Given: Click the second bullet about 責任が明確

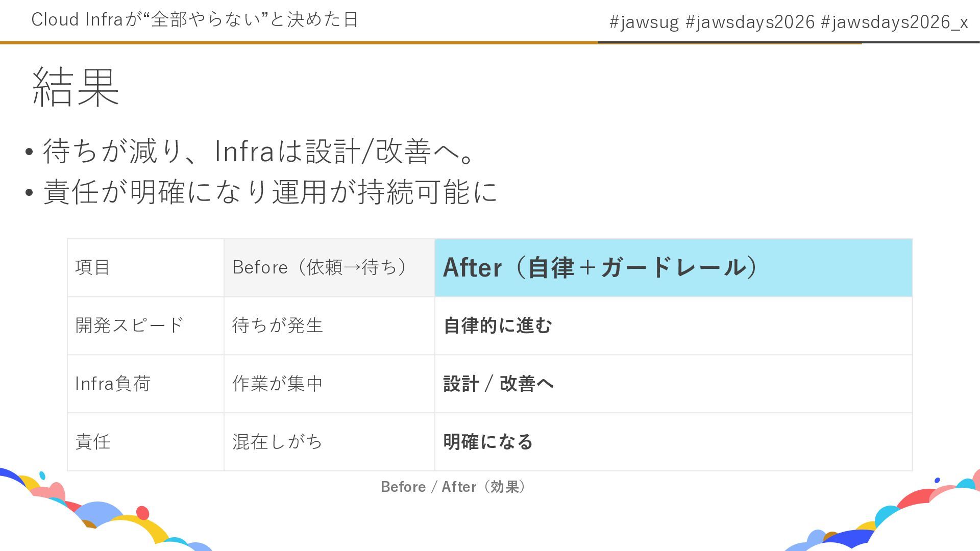Looking at the screenshot, I should (269, 192).
